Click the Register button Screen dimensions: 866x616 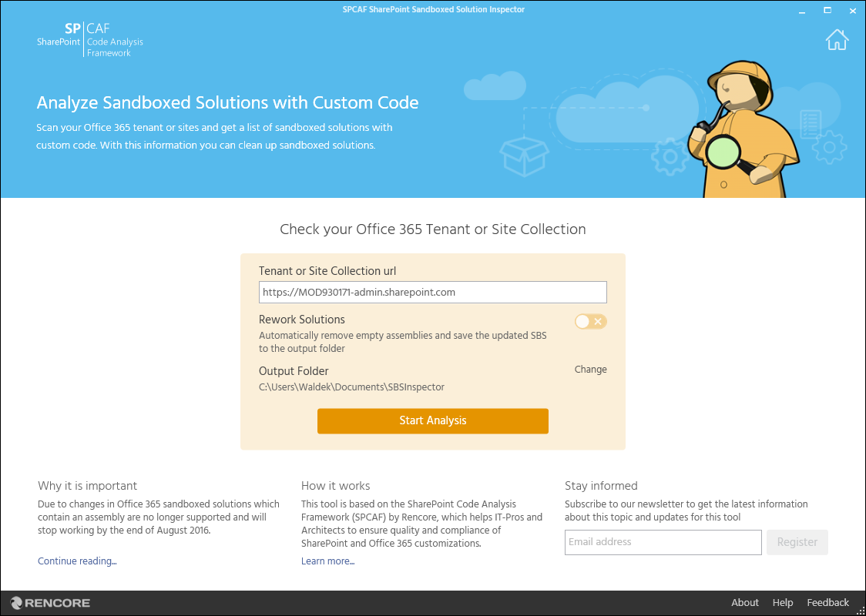tap(797, 542)
